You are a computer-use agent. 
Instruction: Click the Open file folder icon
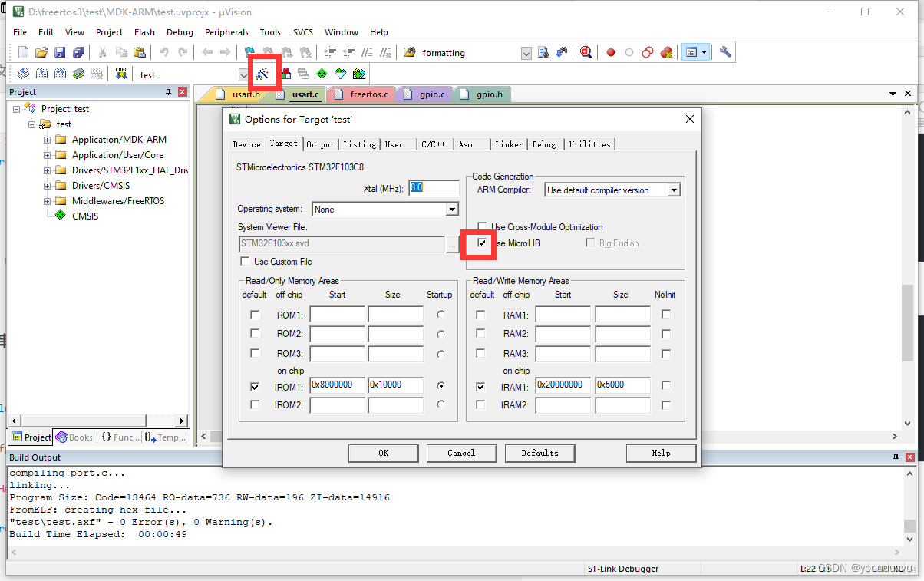point(41,53)
